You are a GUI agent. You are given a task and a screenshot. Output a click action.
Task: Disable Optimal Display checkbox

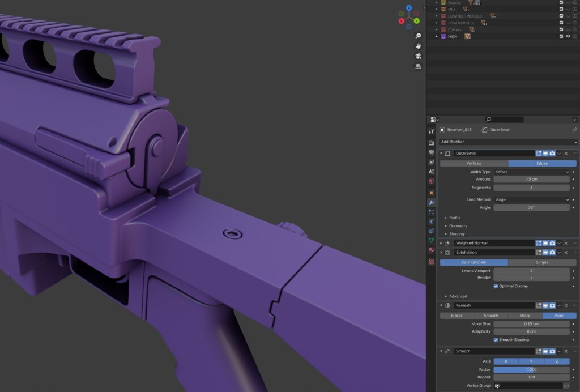496,286
